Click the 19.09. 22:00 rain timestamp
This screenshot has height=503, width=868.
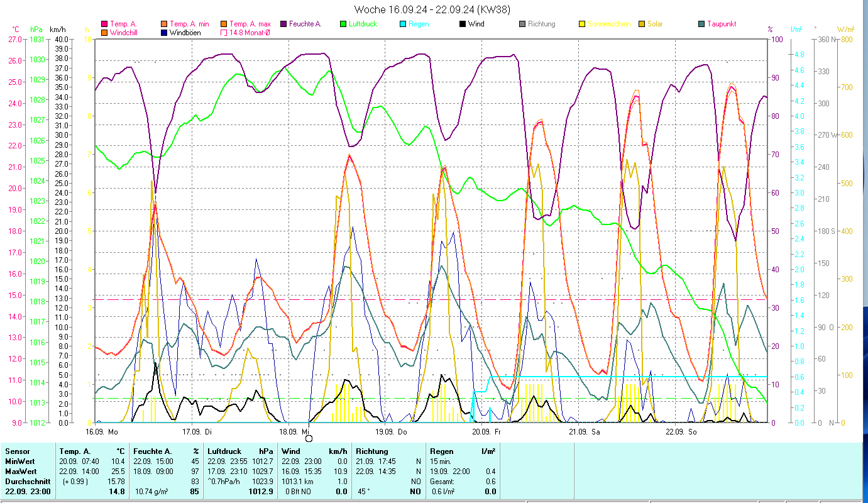pos(450,472)
